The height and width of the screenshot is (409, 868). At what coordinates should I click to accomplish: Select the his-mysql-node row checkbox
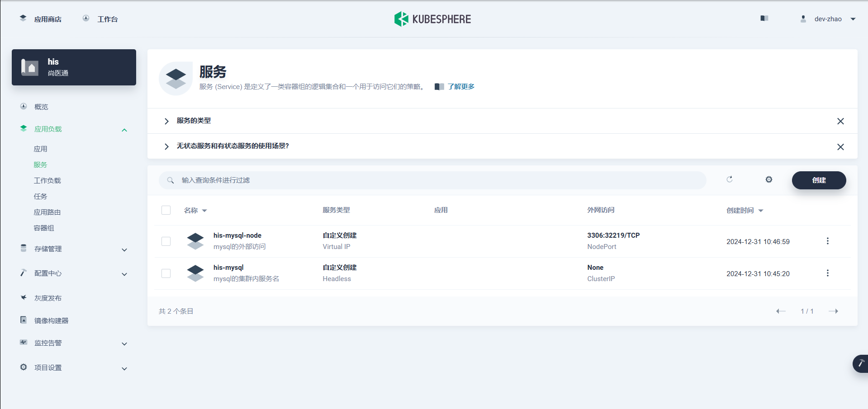[x=166, y=241]
